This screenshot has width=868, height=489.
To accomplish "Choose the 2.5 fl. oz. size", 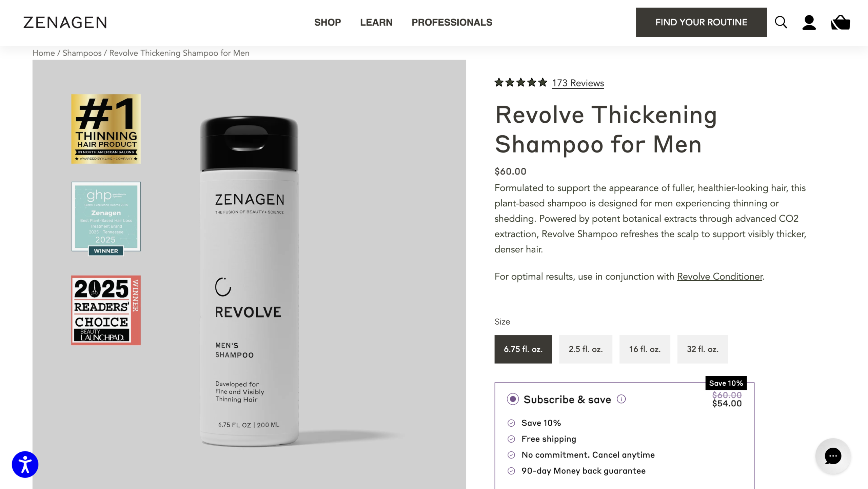I will [x=586, y=349].
